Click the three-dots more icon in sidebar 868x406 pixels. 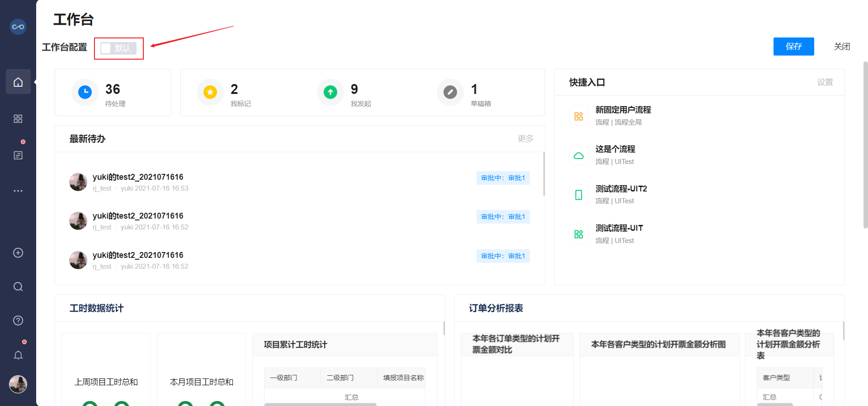18,191
